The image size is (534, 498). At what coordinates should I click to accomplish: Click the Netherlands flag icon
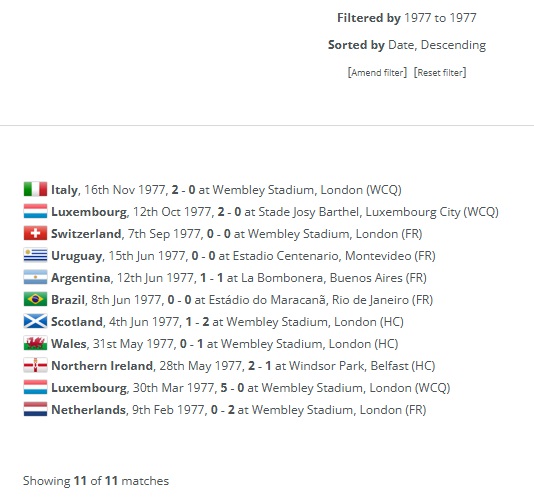tap(35, 409)
